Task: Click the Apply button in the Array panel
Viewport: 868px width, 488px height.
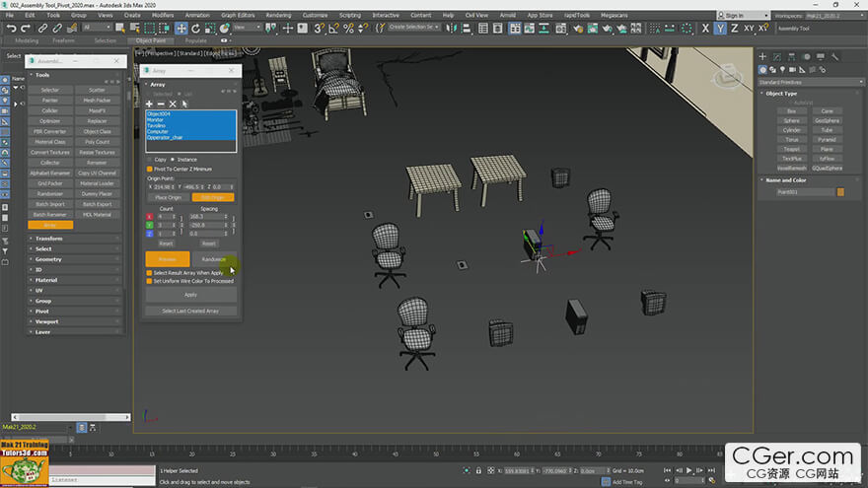Action: pyautogui.click(x=190, y=295)
